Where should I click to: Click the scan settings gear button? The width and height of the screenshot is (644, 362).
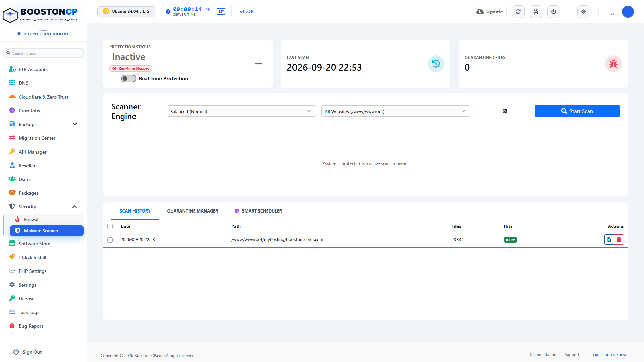505,111
